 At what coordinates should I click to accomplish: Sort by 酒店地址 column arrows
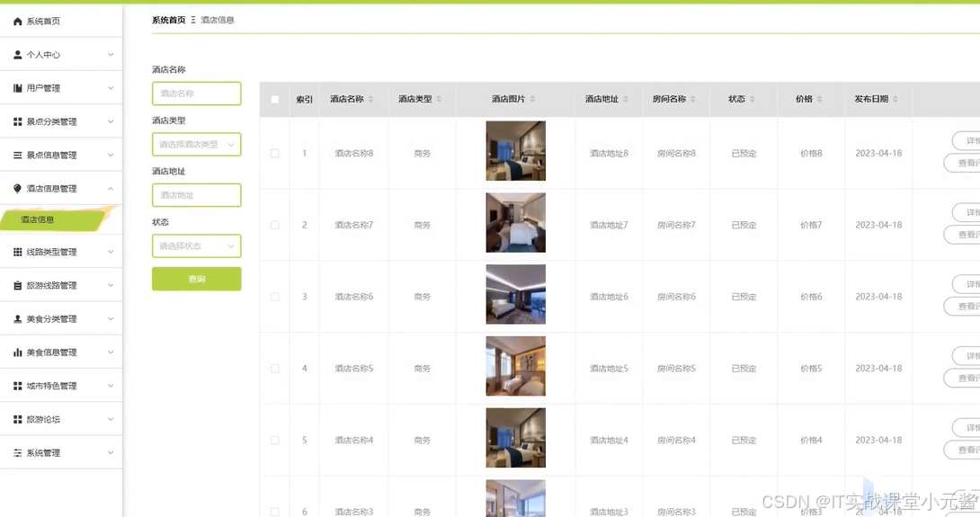tap(626, 100)
